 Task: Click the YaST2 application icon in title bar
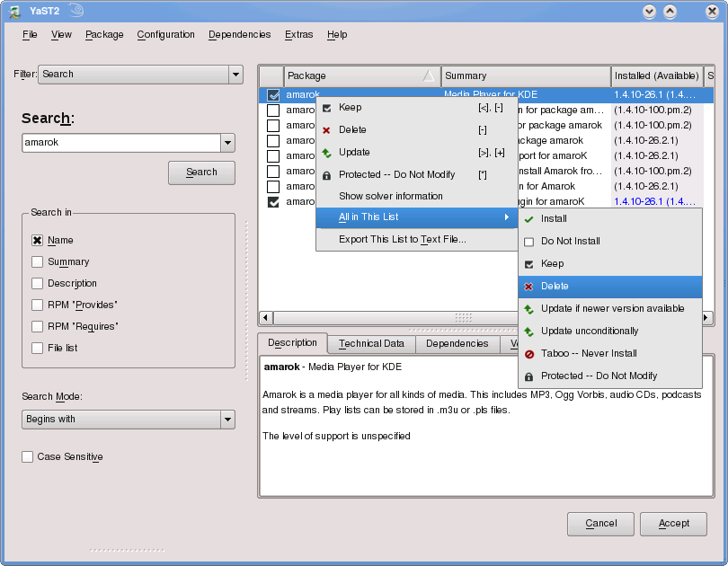click(14, 11)
